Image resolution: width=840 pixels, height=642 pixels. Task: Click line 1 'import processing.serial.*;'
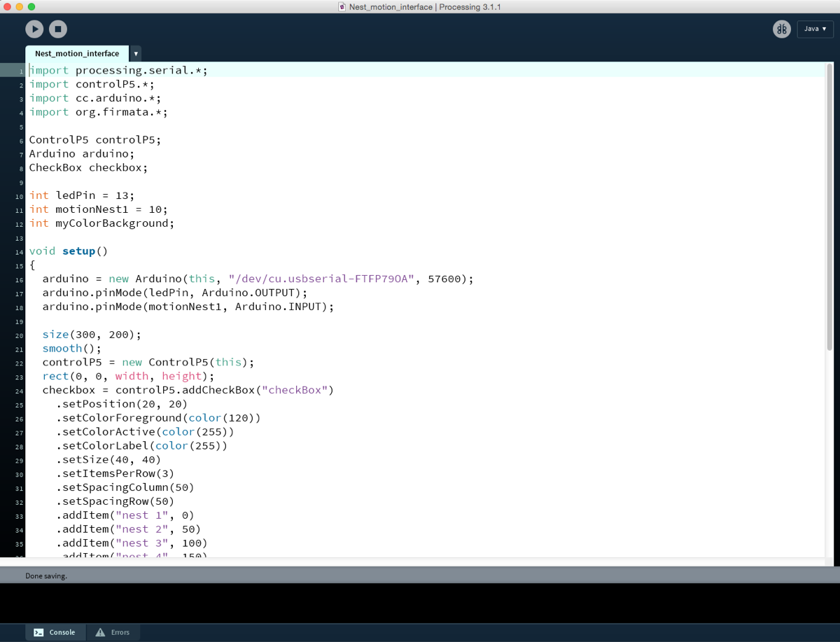coord(118,70)
